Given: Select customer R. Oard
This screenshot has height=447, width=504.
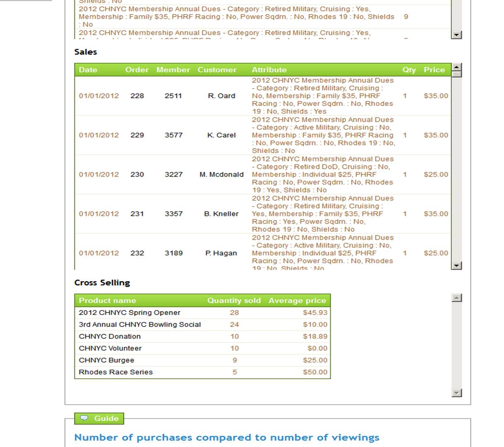Looking at the screenshot, I should click(x=221, y=96).
